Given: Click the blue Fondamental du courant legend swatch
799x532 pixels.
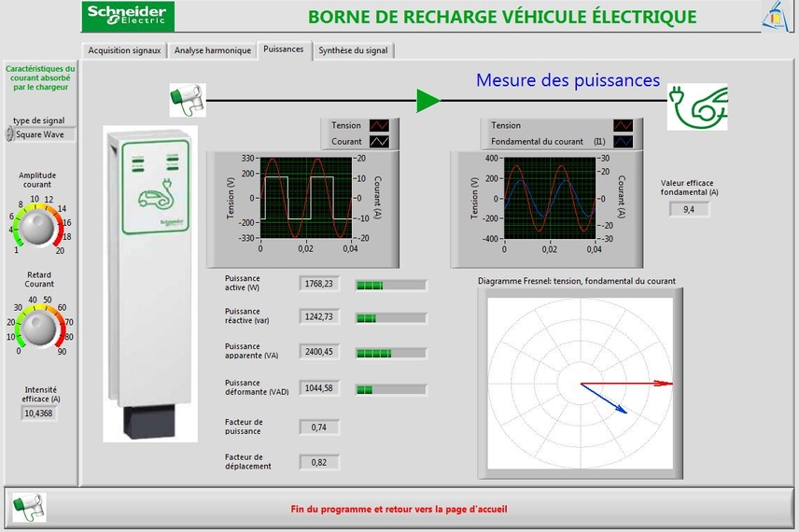Looking at the screenshot, I should pyautogui.click(x=624, y=142).
